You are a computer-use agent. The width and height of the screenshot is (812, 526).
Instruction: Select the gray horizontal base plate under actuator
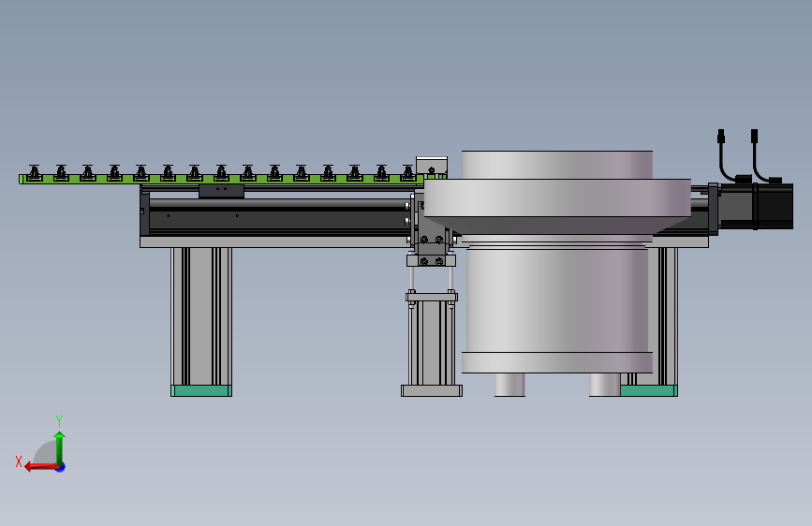274,241
